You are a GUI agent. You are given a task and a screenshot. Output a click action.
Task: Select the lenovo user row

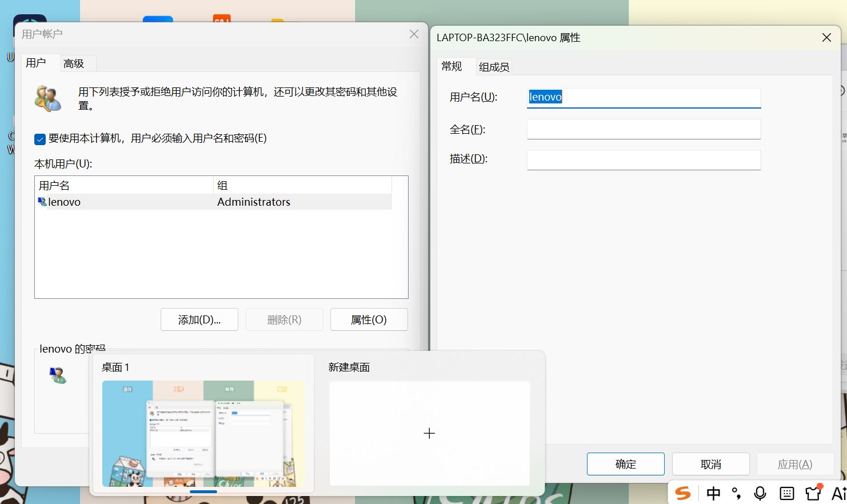click(214, 202)
